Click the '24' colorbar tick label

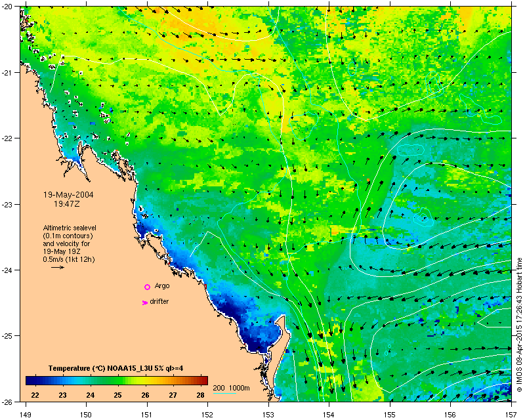(x=90, y=395)
